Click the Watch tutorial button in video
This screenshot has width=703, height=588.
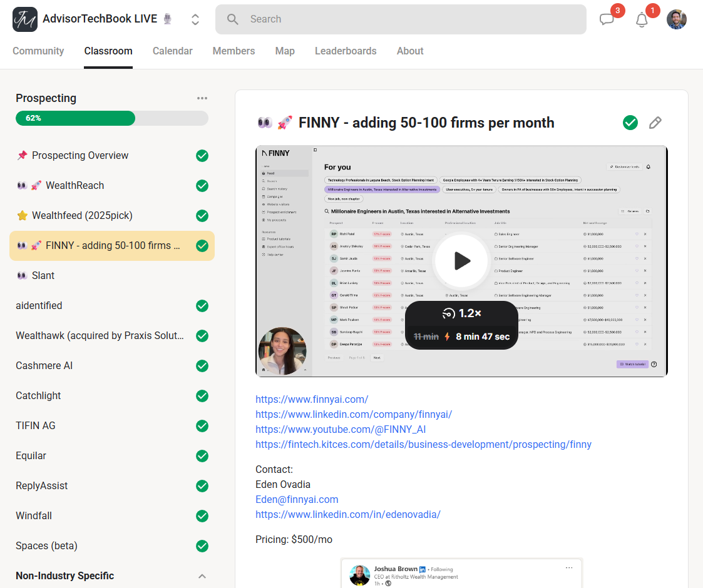[x=632, y=364]
